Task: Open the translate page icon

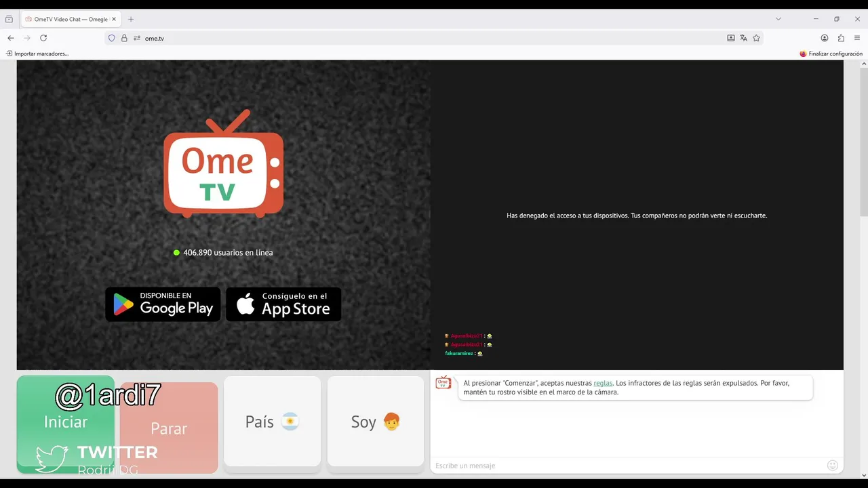Action: point(743,38)
